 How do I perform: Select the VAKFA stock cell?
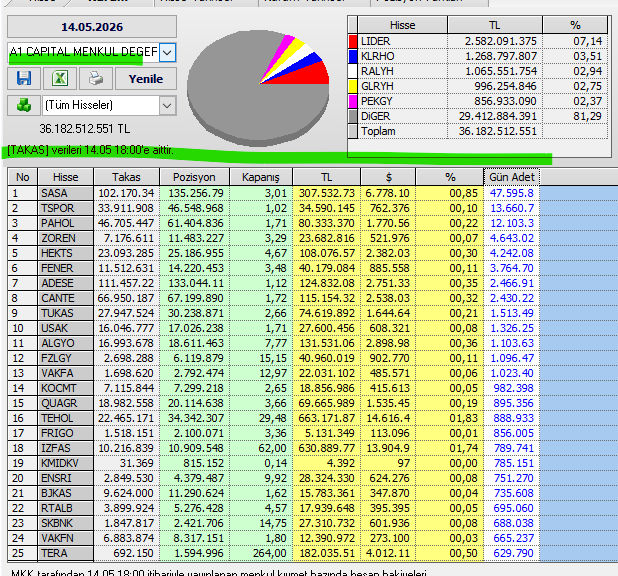click(x=66, y=373)
